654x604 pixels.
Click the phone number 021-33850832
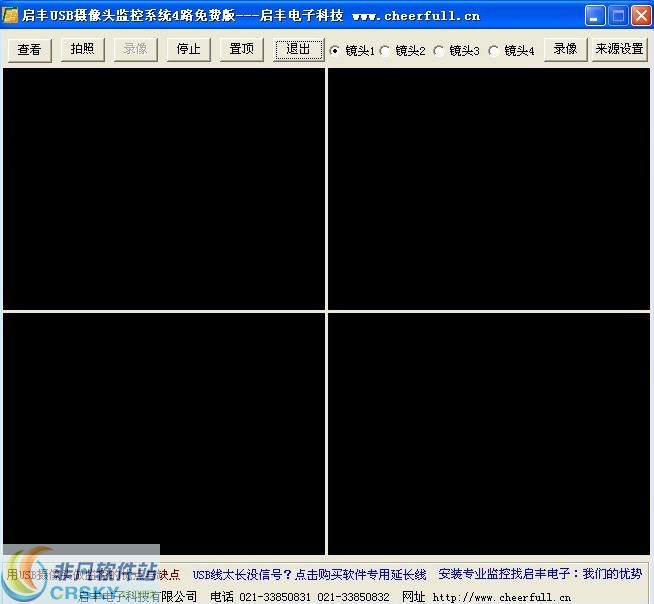pos(353,597)
